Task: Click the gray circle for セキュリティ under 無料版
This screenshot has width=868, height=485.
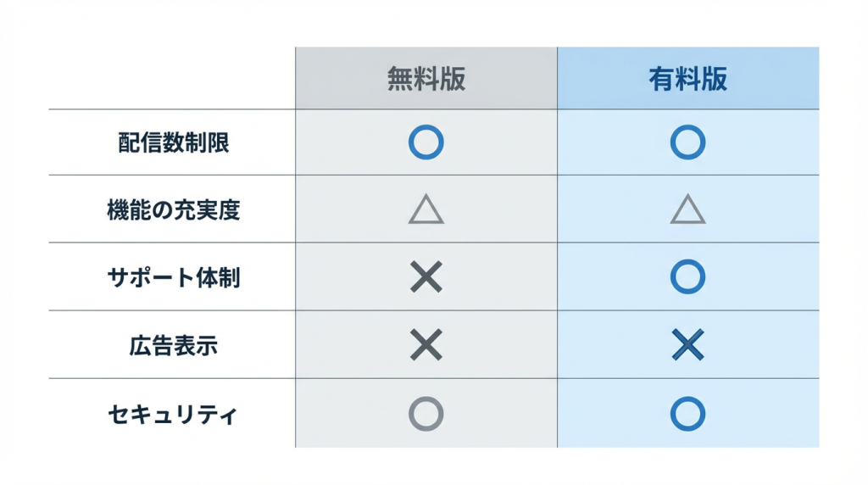Action: click(x=426, y=413)
